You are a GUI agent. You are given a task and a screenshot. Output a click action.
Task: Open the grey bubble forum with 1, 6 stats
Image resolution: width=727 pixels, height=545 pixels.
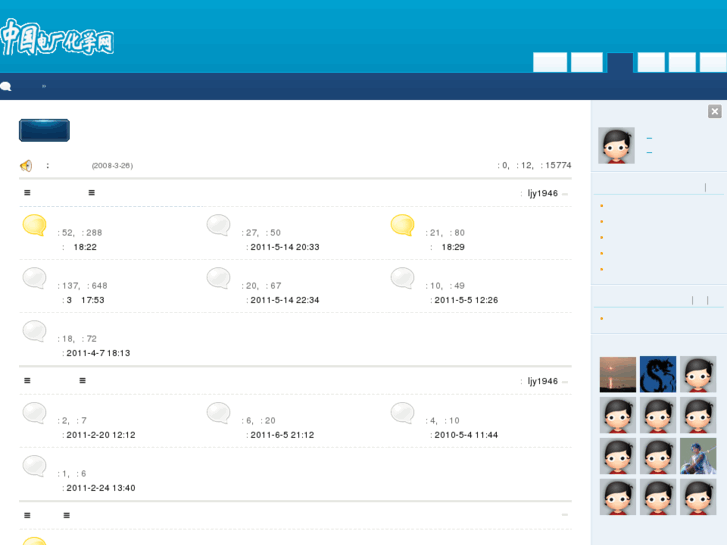(x=34, y=466)
